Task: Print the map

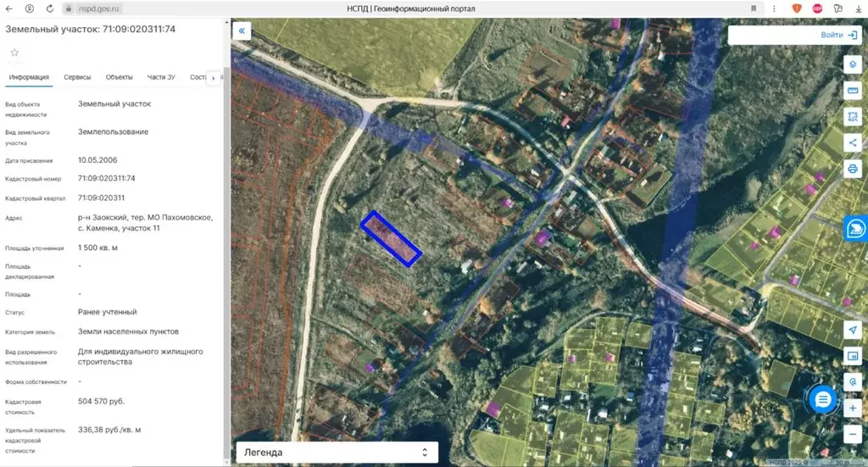Action: pos(853,169)
